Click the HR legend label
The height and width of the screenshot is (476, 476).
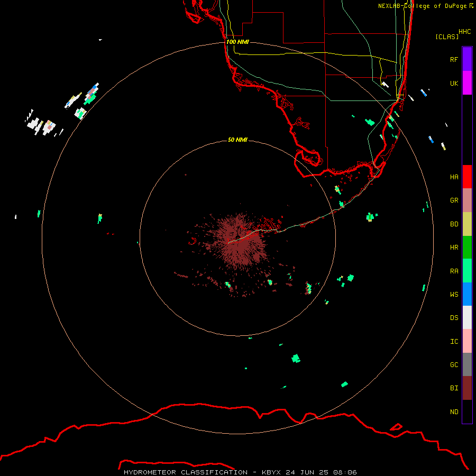(x=454, y=248)
